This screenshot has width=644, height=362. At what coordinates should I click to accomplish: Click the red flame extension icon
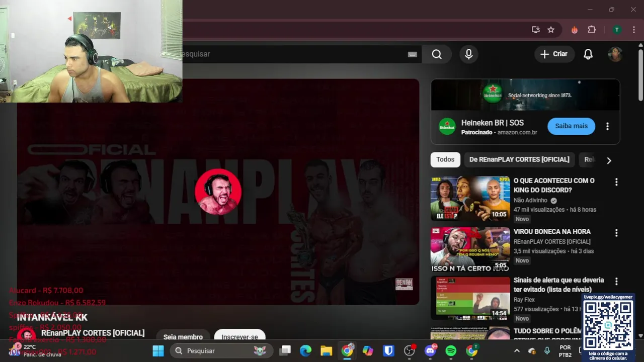[x=575, y=30]
